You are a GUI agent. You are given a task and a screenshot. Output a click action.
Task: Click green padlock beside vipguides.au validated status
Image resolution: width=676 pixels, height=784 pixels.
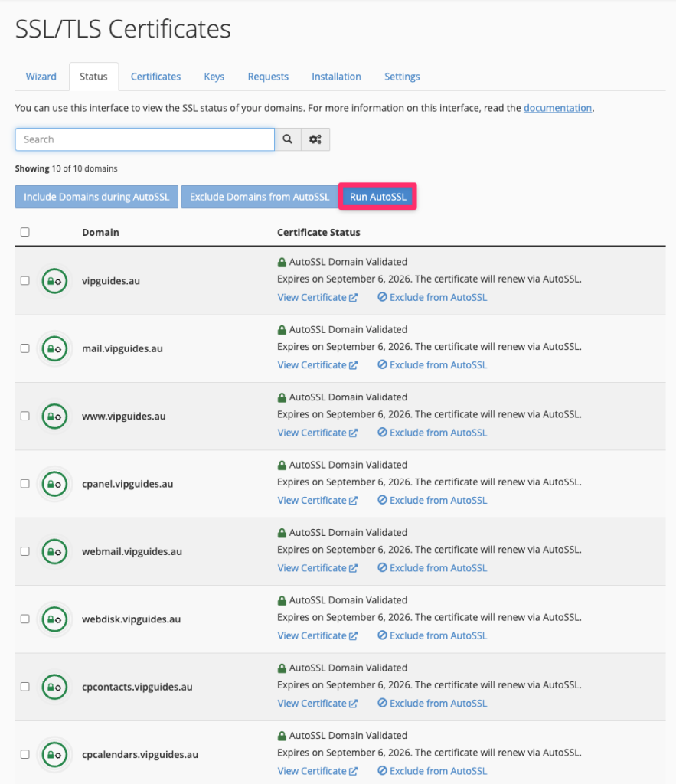pyautogui.click(x=282, y=262)
